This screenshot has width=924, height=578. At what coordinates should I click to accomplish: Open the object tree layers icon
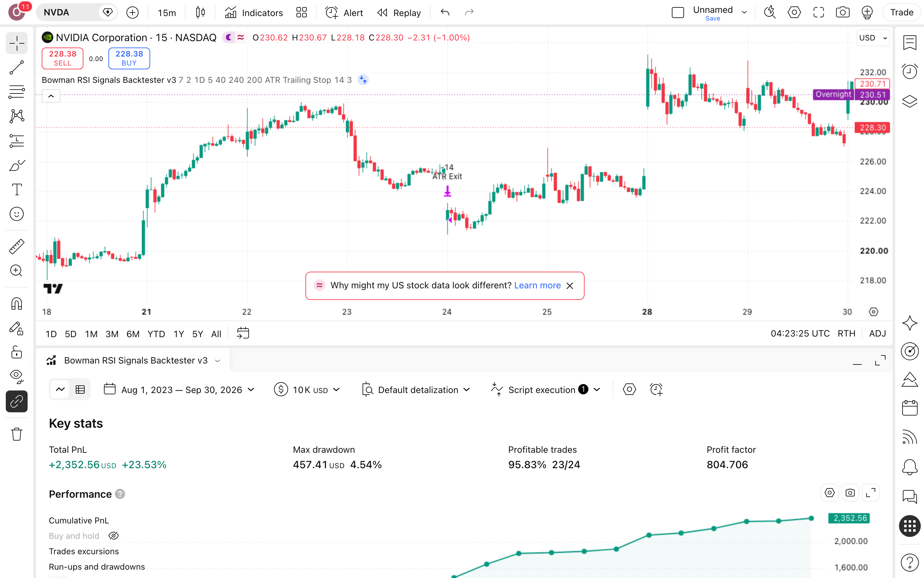click(x=910, y=101)
